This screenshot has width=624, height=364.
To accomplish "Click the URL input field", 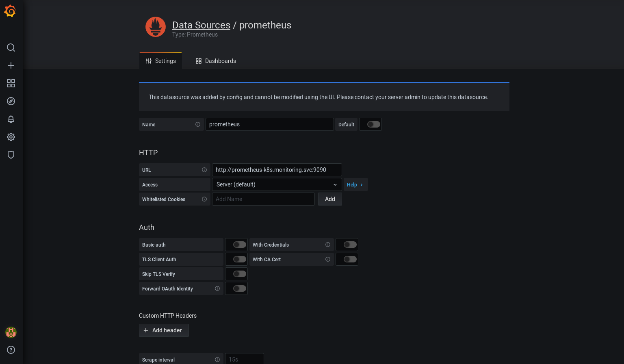I will [277, 170].
